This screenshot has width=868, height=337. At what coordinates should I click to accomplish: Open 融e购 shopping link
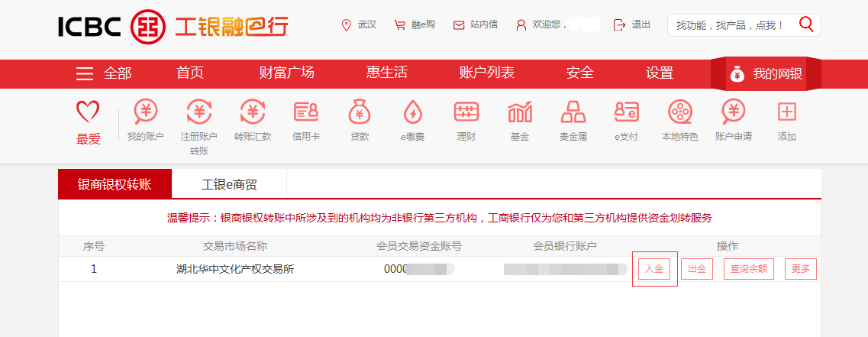(415, 24)
